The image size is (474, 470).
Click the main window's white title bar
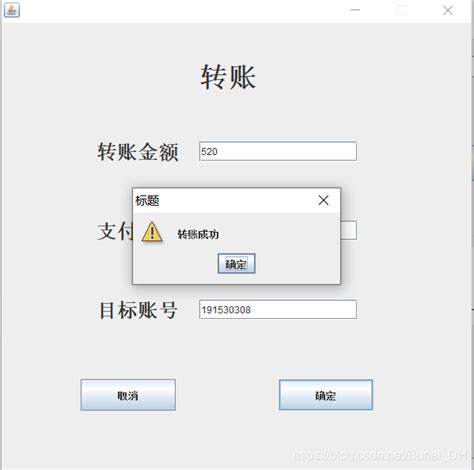(x=183, y=10)
